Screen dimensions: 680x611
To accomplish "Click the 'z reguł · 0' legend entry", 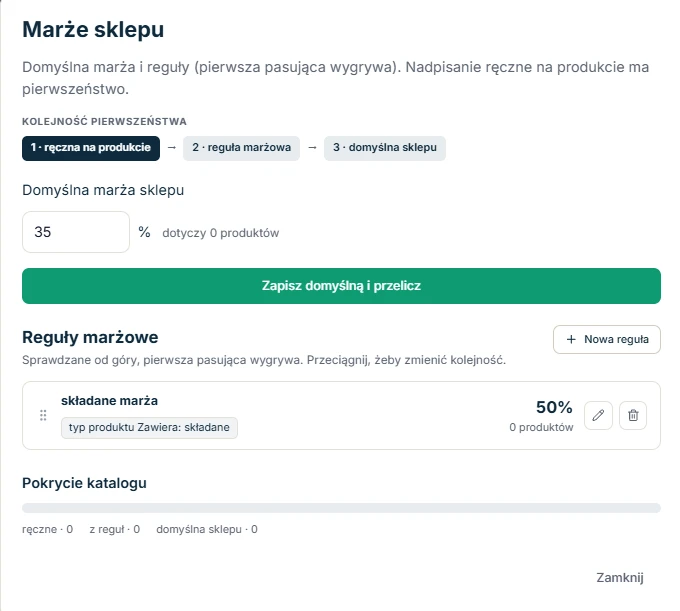I will point(114,529).
